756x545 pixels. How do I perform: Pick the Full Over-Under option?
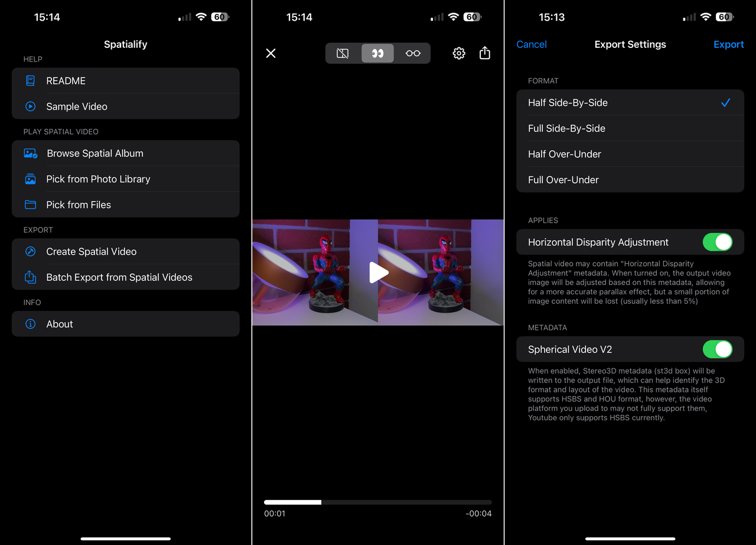pyautogui.click(x=630, y=180)
